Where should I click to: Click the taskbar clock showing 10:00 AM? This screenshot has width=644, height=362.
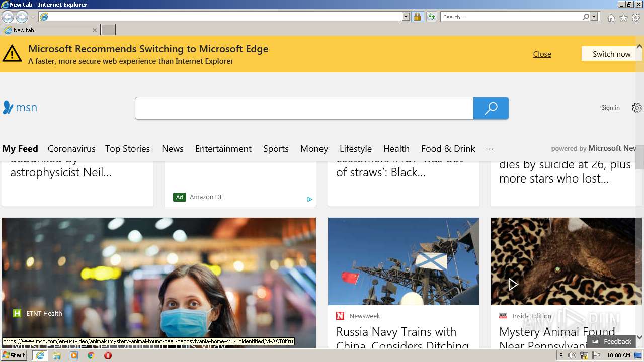pyautogui.click(x=618, y=355)
